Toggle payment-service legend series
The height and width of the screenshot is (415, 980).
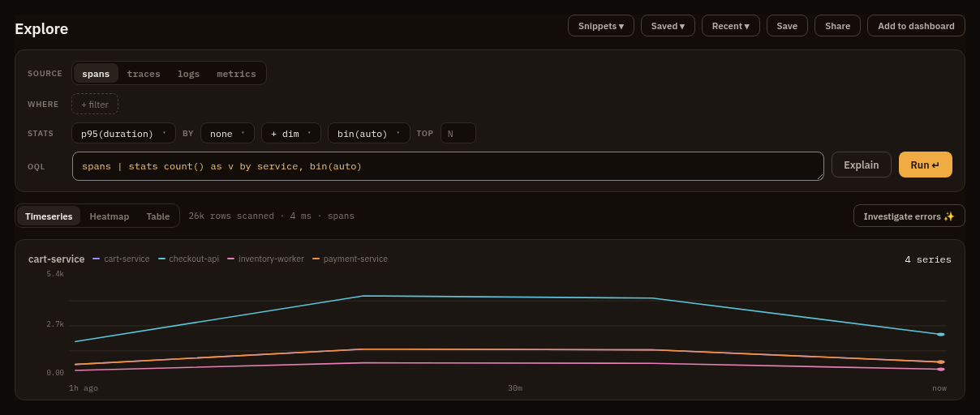click(350, 259)
